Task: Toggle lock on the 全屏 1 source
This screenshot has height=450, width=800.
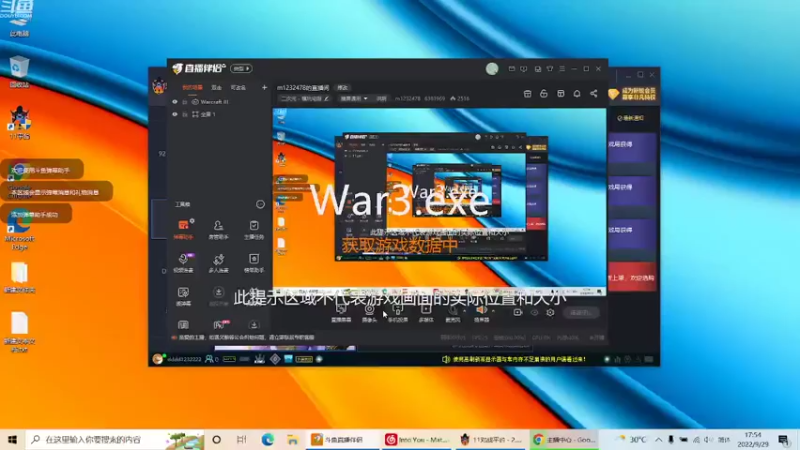Action: (x=185, y=115)
